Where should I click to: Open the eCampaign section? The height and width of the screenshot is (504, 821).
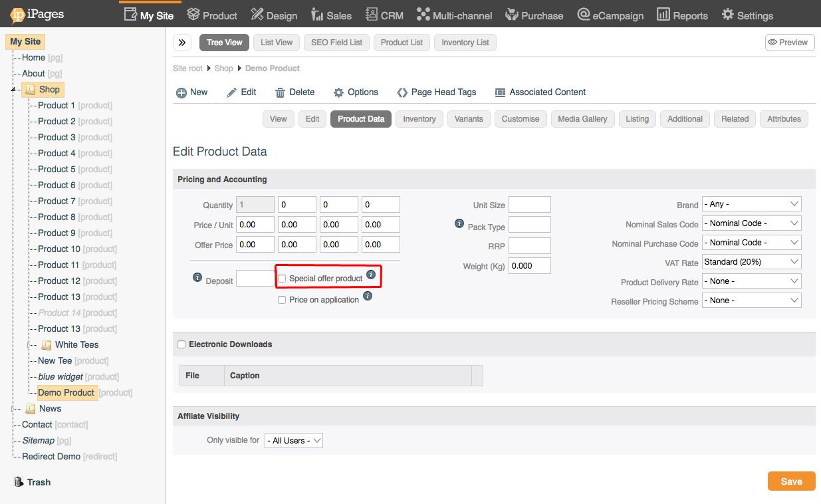pyautogui.click(x=610, y=15)
